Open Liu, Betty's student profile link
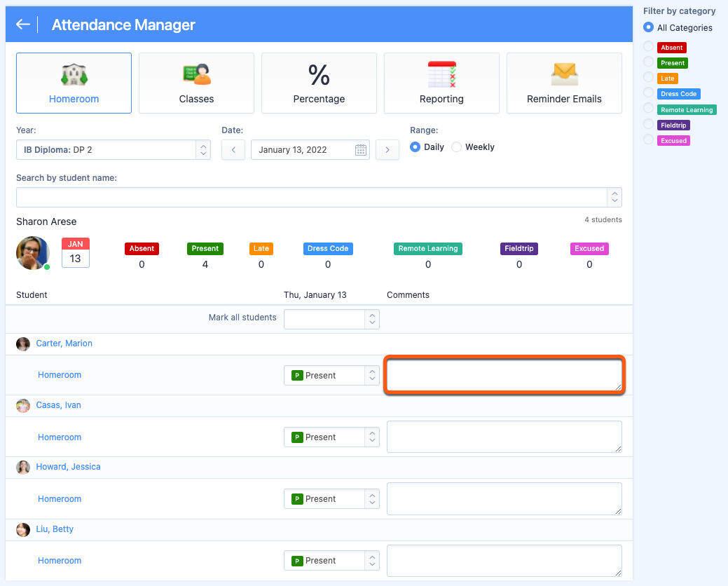The height and width of the screenshot is (586, 728). click(x=55, y=529)
